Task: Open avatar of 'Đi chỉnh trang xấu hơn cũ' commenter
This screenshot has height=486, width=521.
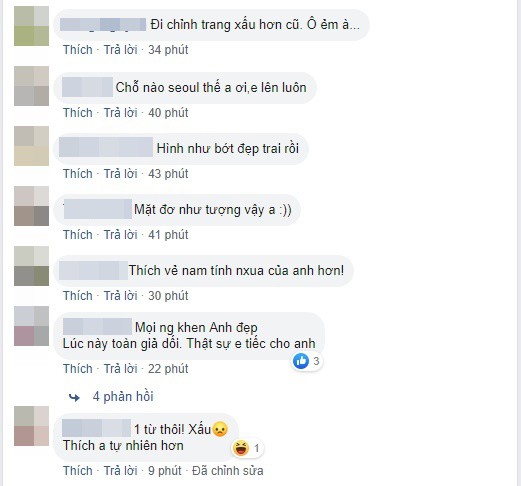Action: [x=31, y=26]
